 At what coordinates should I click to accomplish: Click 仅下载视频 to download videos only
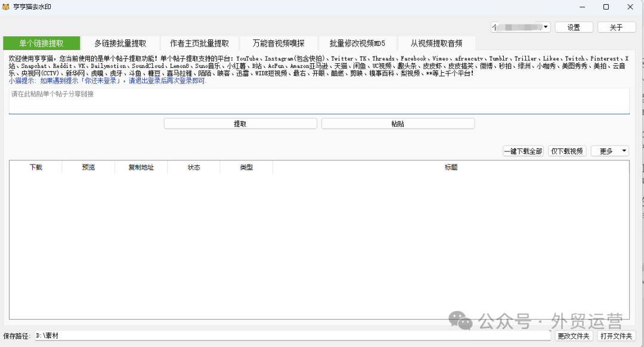[566, 151]
